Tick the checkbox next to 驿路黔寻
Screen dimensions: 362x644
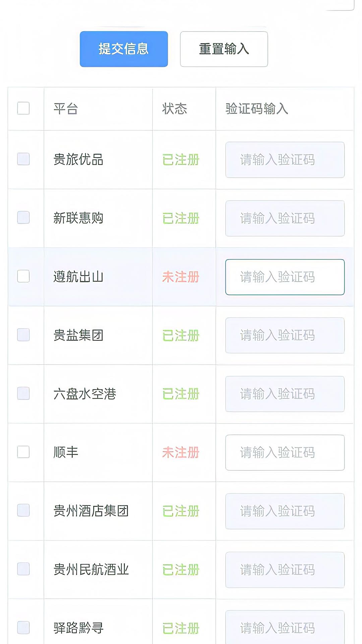tap(23, 628)
